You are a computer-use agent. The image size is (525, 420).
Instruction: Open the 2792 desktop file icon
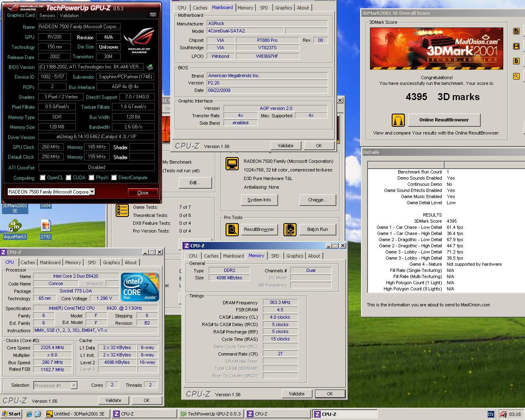[x=46, y=230]
